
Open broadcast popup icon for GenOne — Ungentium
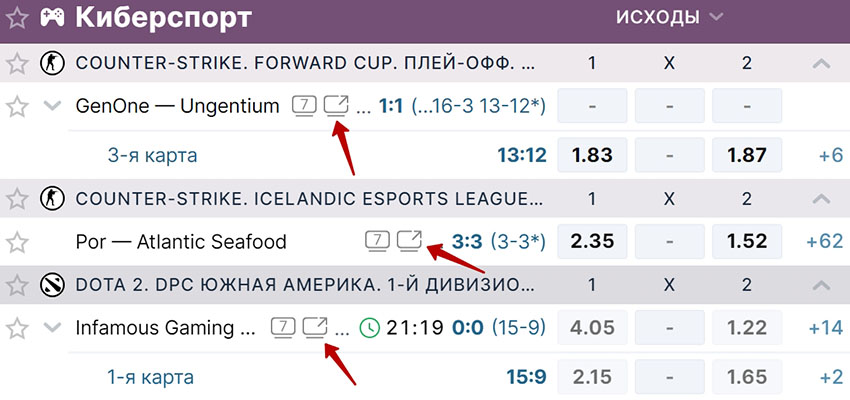tap(337, 105)
